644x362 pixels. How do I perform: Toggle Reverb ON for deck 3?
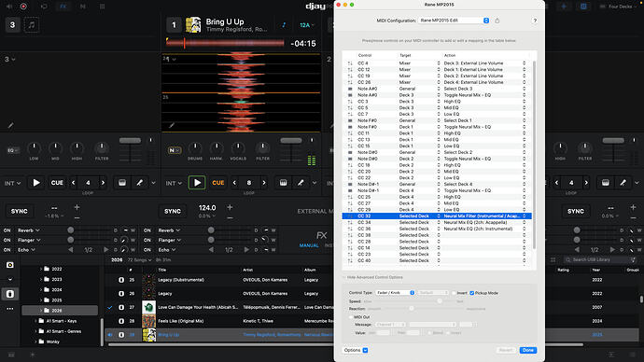click(x=7, y=230)
